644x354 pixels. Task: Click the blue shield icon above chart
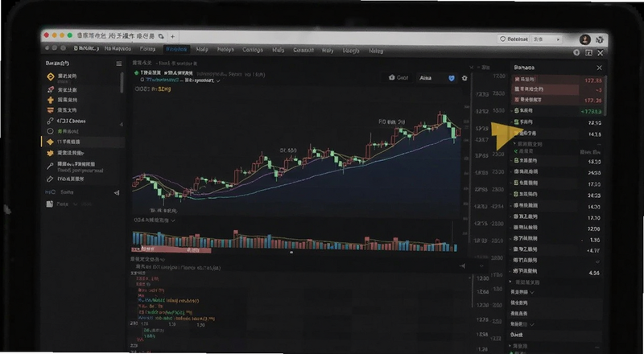point(452,78)
